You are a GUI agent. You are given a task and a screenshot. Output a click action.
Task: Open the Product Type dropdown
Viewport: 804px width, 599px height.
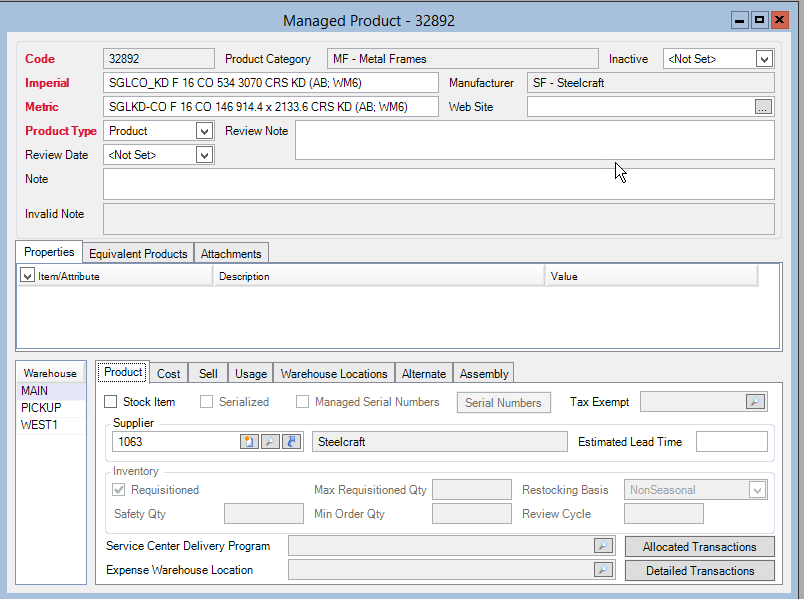(x=204, y=131)
